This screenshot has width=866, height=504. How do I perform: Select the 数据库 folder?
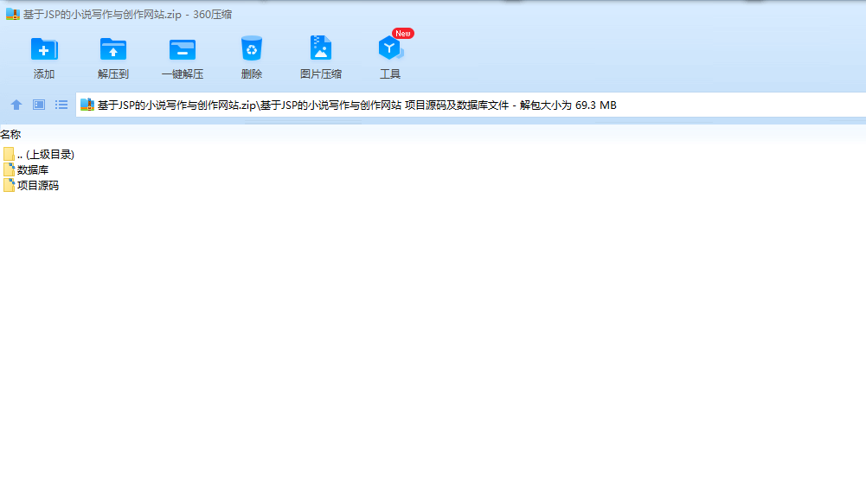pos(26,169)
